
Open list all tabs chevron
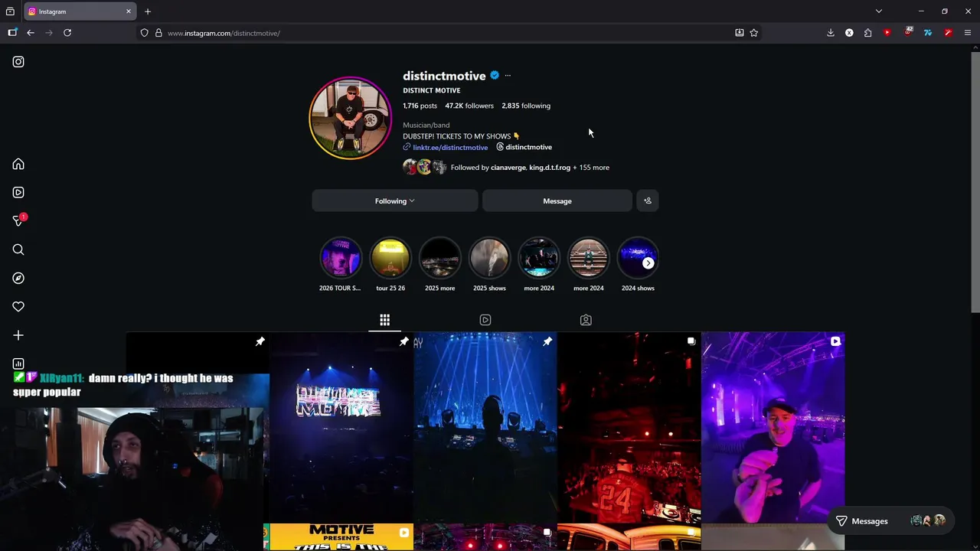click(x=879, y=11)
